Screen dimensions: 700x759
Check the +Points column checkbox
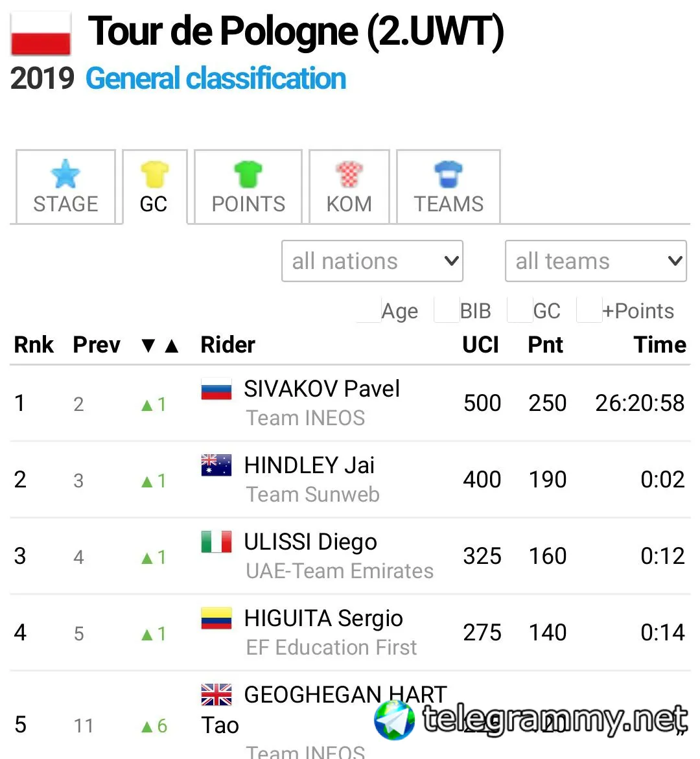coord(589,310)
